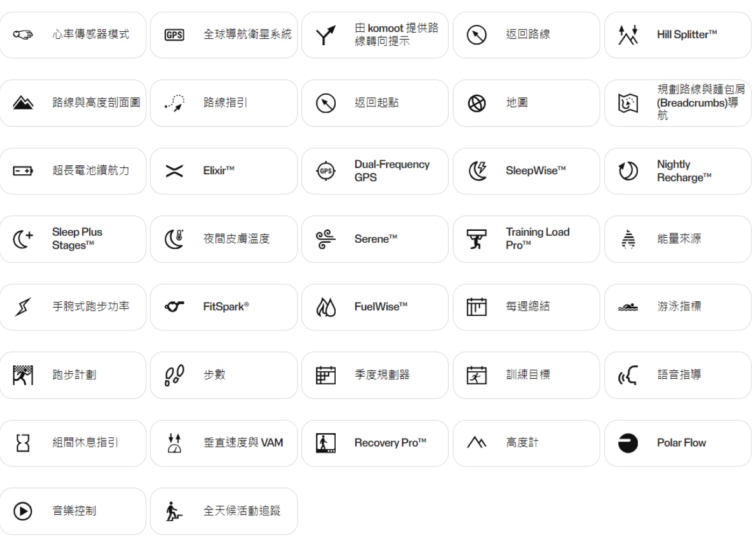756x538 pixels.
Task: Click the Elixir icon
Action: tap(174, 171)
